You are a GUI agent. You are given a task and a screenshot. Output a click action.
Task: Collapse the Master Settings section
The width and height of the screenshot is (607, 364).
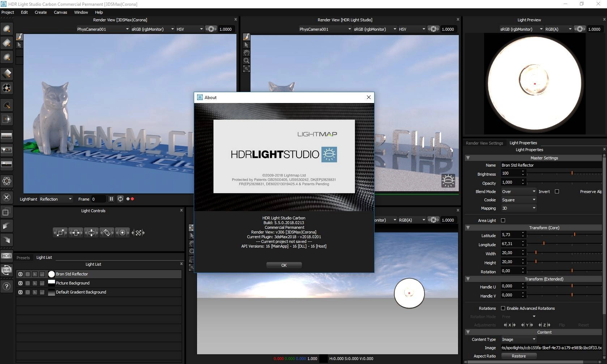click(468, 158)
